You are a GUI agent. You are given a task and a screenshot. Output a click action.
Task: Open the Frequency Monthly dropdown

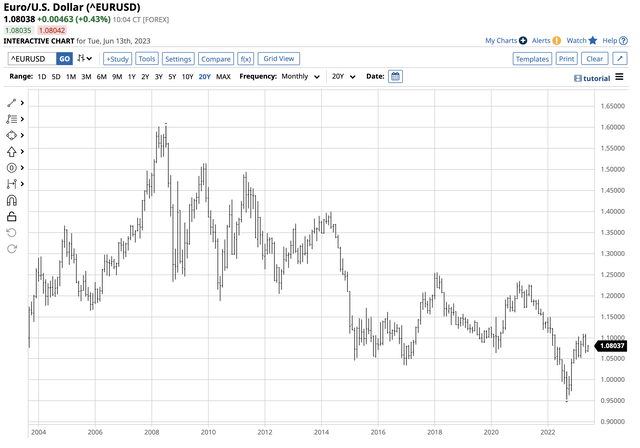click(x=300, y=76)
